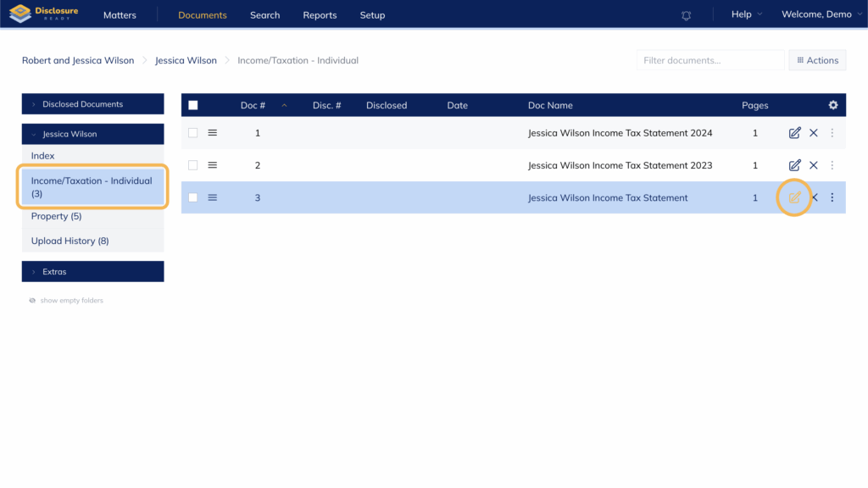
Task: Open the Reports menu
Action: pos(320,15)
